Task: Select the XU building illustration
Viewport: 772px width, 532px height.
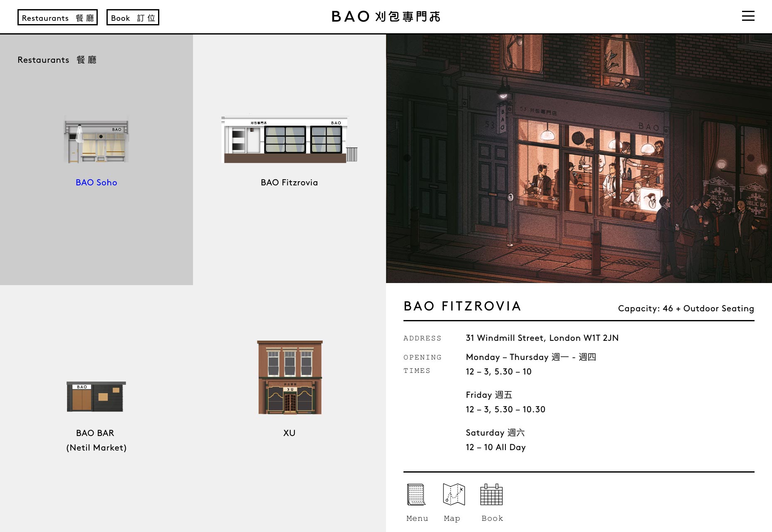Action: [x=289, y=377]
